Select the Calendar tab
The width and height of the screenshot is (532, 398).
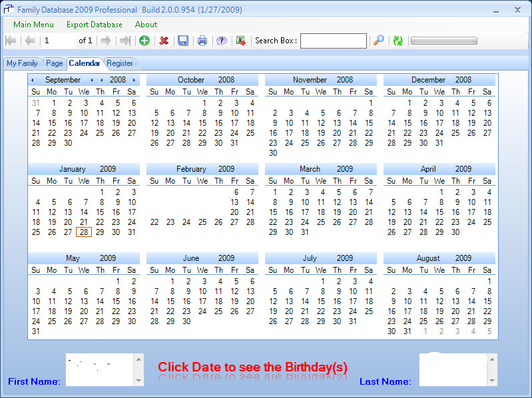(85, 63)
